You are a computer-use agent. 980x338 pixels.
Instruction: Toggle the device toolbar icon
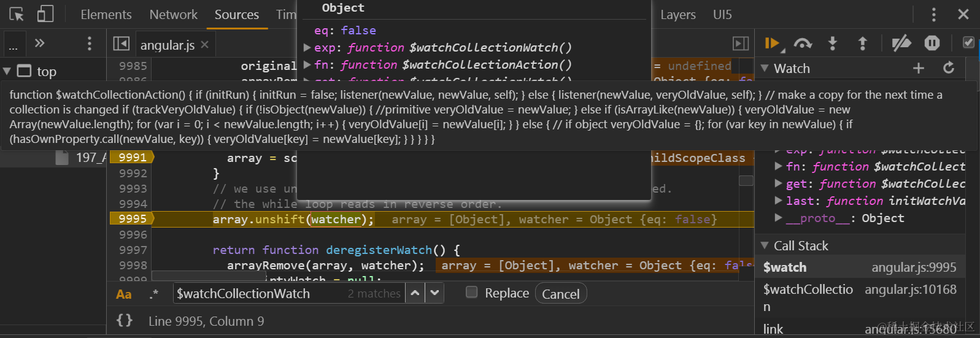[x=45, y=14]
